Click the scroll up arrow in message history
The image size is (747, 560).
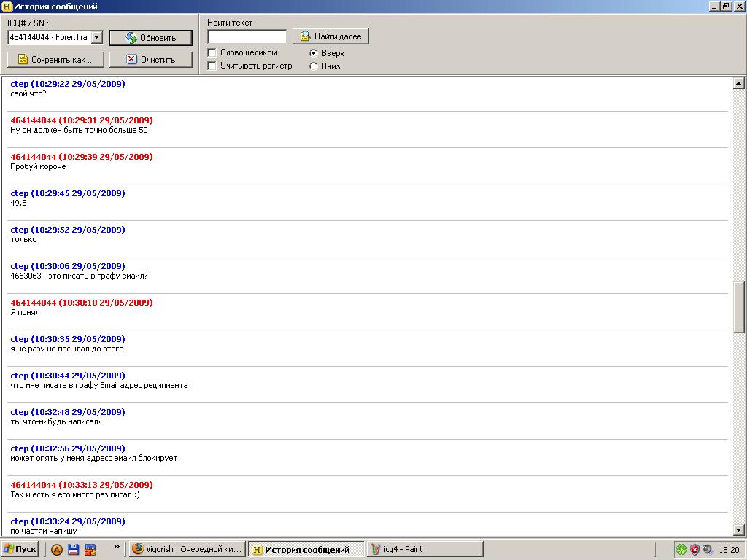pos(738,84)
